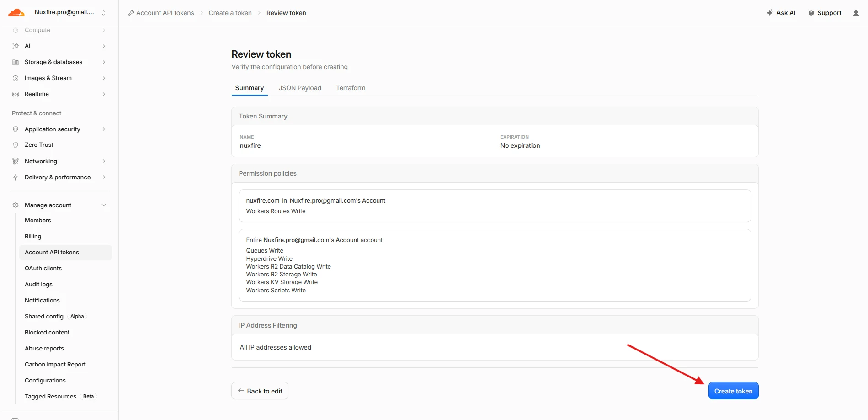Click the token name 'nuxfire'
Image resolution: width=868 pixels, height=420 pixels.
point(250,145)
